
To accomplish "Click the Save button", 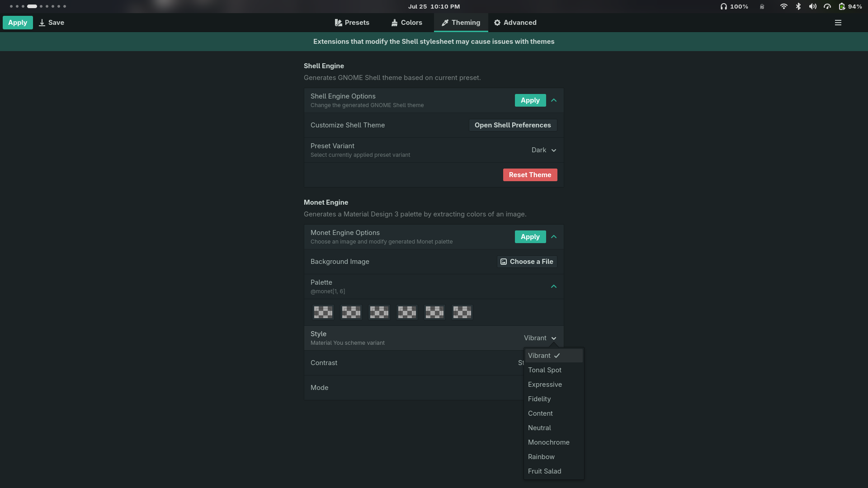I will point(52,23).
